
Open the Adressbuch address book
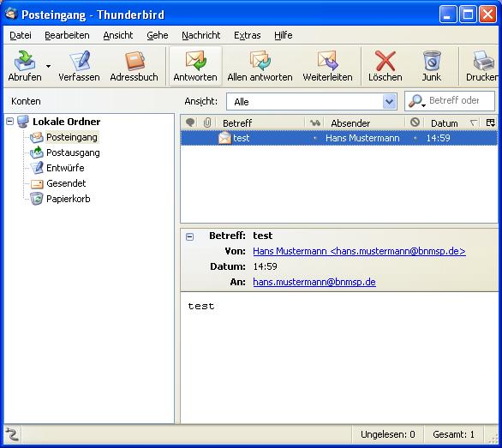[134, 66]
